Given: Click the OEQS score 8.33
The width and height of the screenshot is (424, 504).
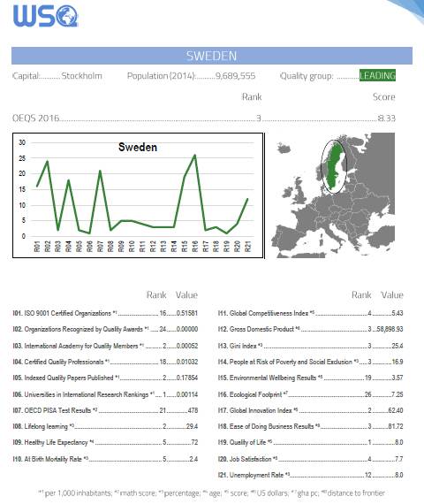Looking at the screenshot, I should [387, 118].
